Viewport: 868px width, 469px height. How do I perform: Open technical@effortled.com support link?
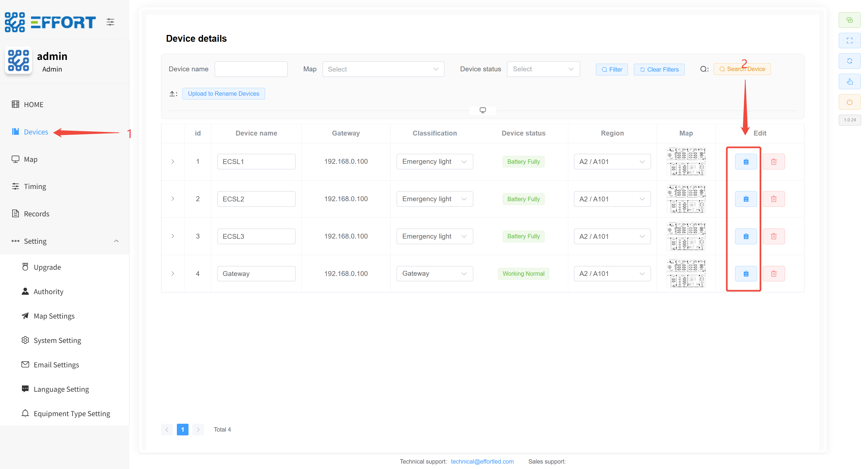(482, 461)
